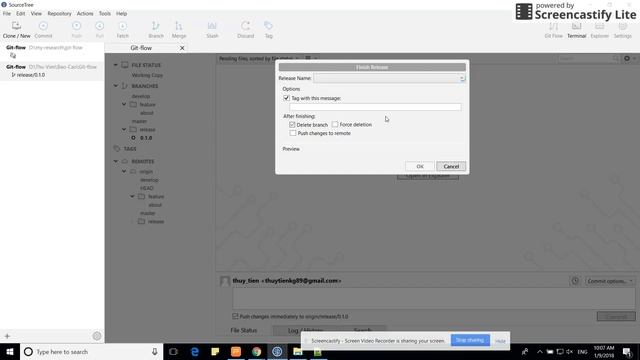
Task: Close the Git-flow tab
Action: (x=182, y=48)
